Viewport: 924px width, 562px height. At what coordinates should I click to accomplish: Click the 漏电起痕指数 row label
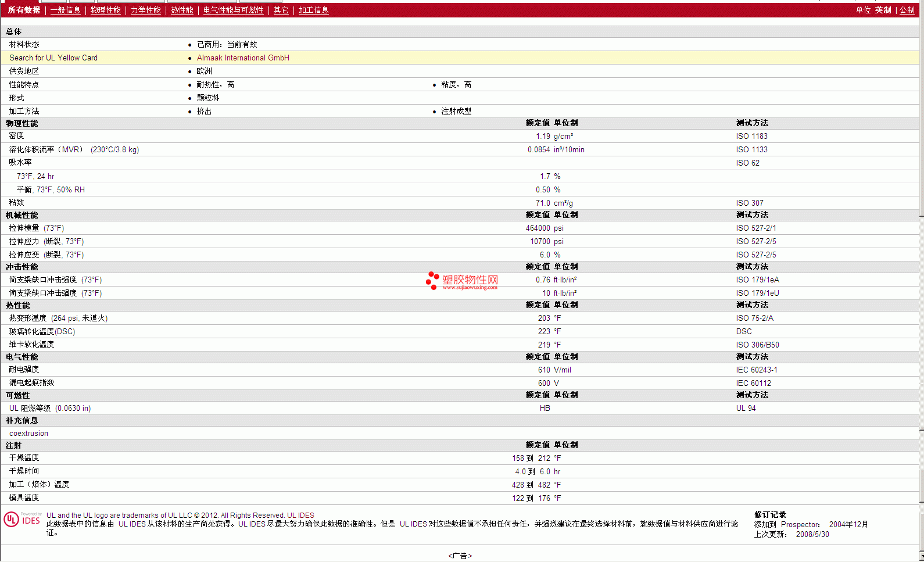(31, 383)
